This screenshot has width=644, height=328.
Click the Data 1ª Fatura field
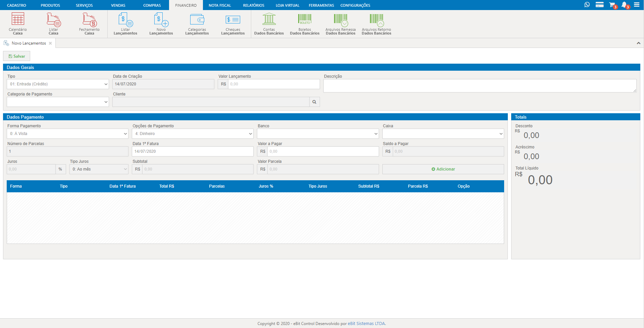coord(193,151)
